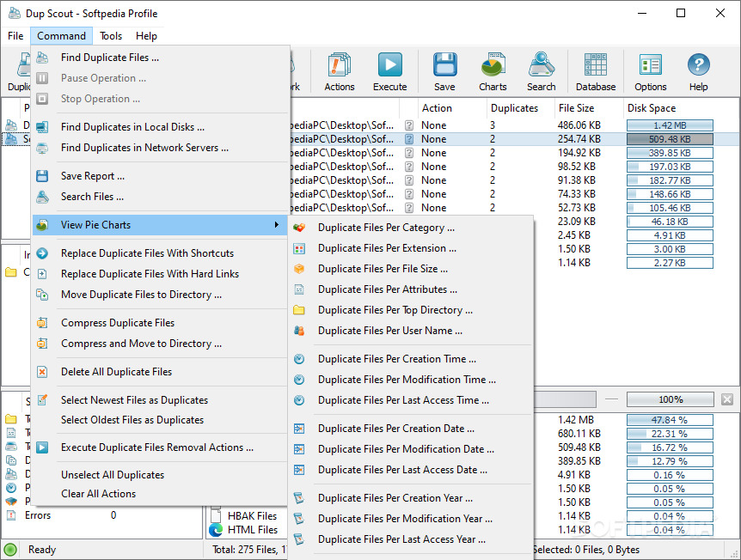Click the 100% progress indicator
The image size is (741, 560).
click(670, 399)
